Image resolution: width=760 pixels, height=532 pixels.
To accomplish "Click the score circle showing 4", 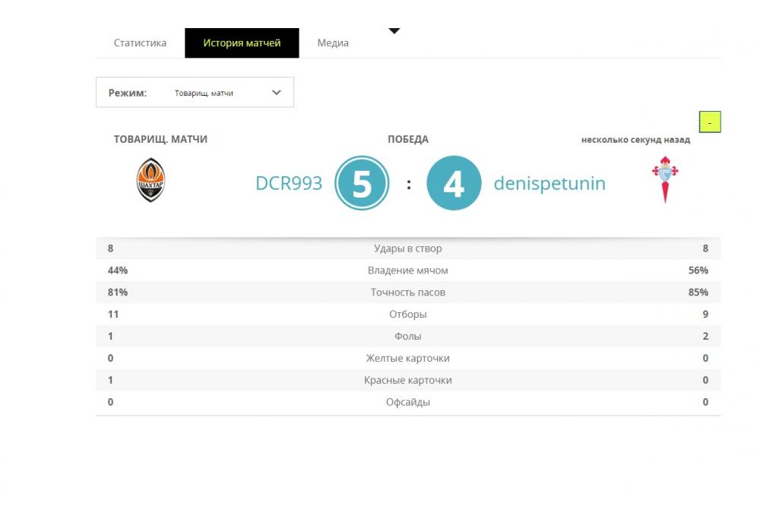I will [454, 183].
